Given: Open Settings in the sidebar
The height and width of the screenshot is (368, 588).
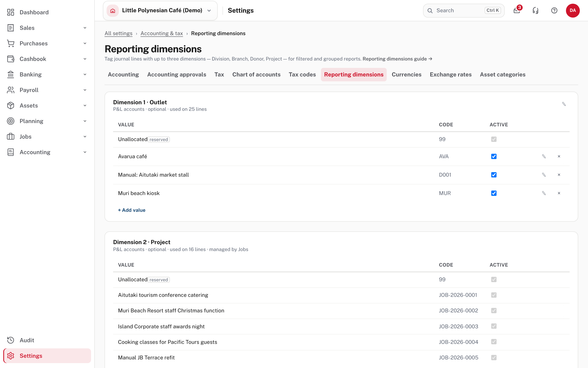Looking at the screenshot, I should (47, 356).
